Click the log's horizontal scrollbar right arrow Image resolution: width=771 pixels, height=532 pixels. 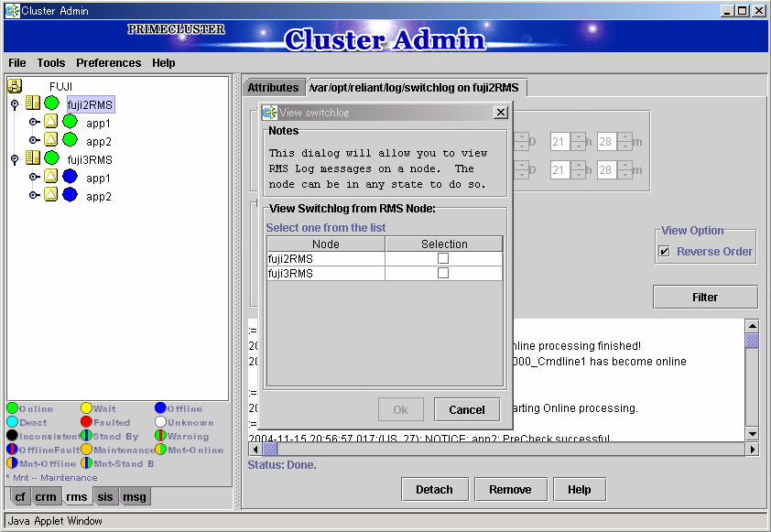[752, 449]
